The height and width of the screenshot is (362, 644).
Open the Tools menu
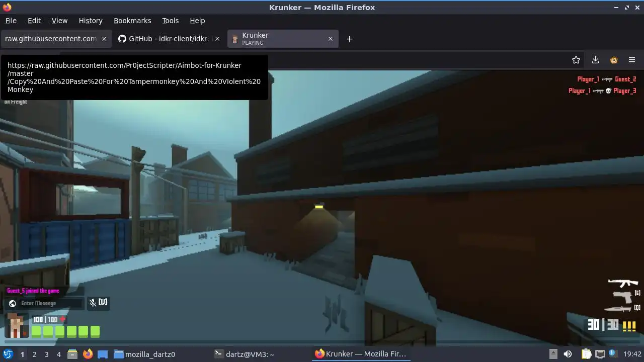click(170, 21)
